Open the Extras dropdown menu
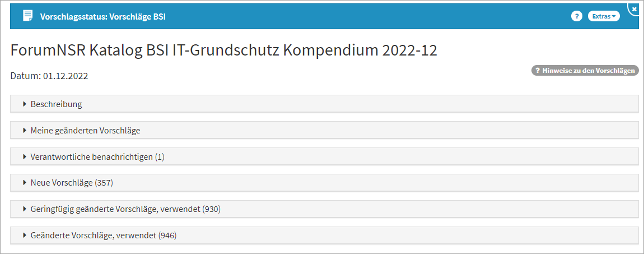Image resolution: width=644 pixels, height=254 pixels. click(604, 16)
